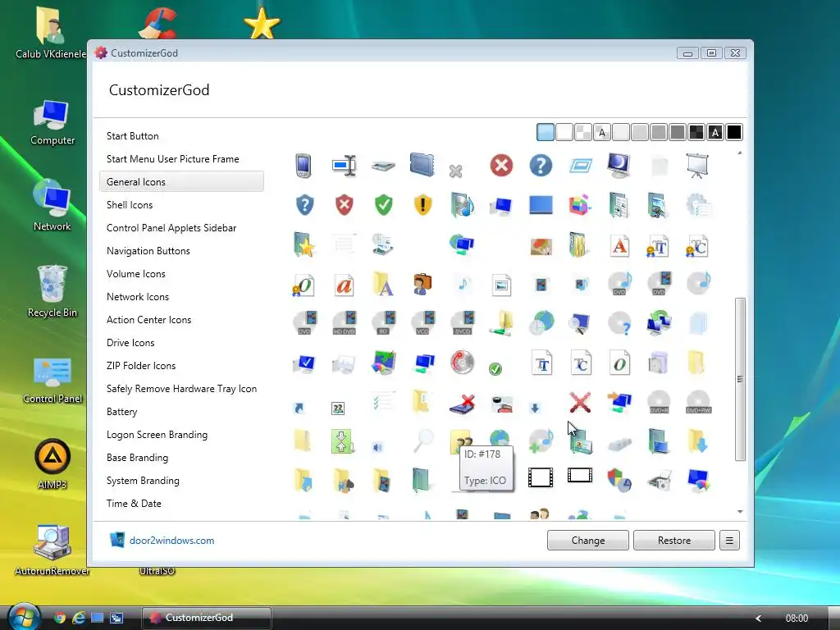Select the red letter A font icon

coord(619,246)
